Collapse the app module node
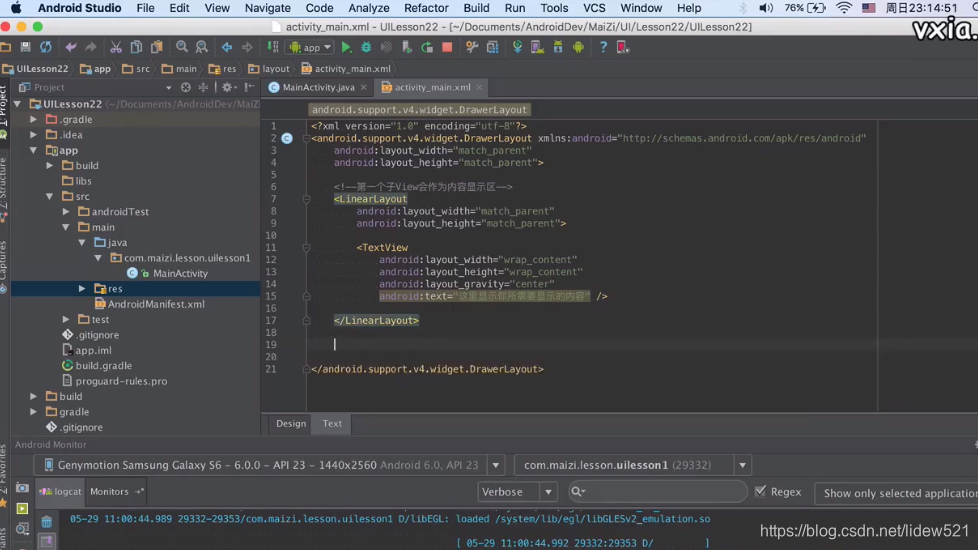Screen dimensions: 978x550 [34, 150]
